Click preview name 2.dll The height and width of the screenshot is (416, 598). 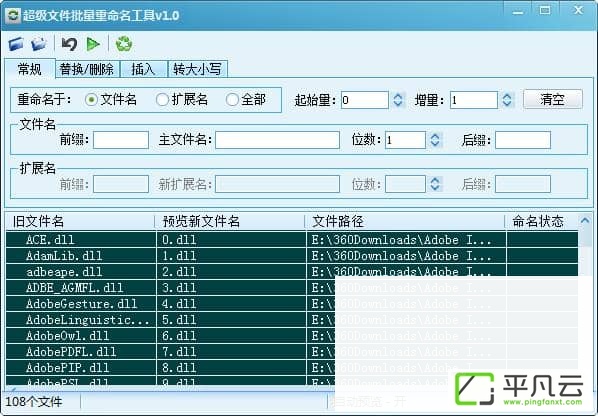pyautogui.click(x=179, y=272)
